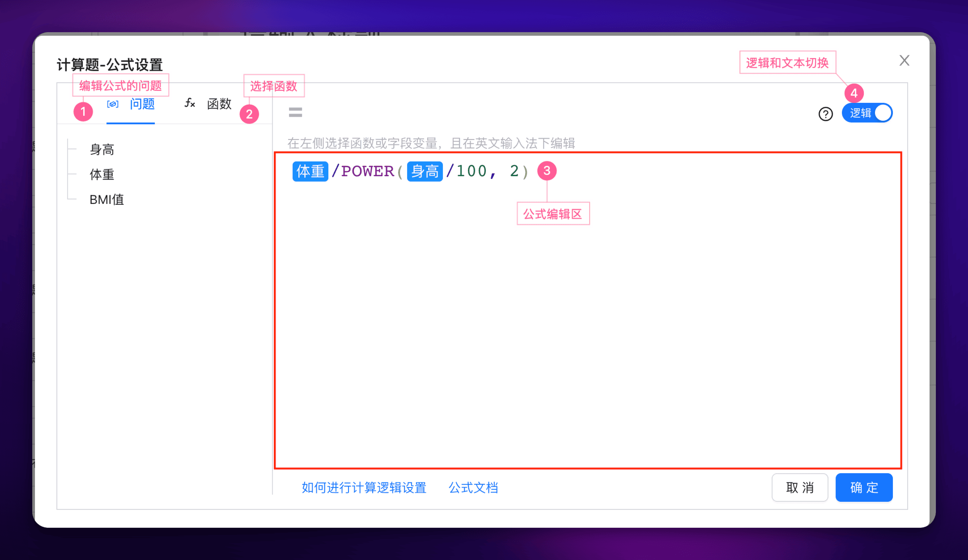Image resolution: width=968 pixels, height=560 pixels.
Task: Click the equals sign icon above editor
Action: click(295, 112)
